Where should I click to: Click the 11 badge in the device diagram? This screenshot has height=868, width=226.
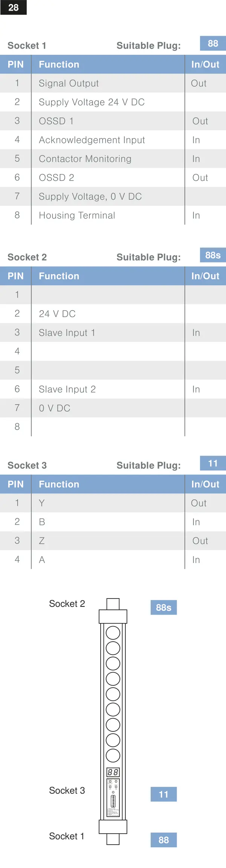163,794
